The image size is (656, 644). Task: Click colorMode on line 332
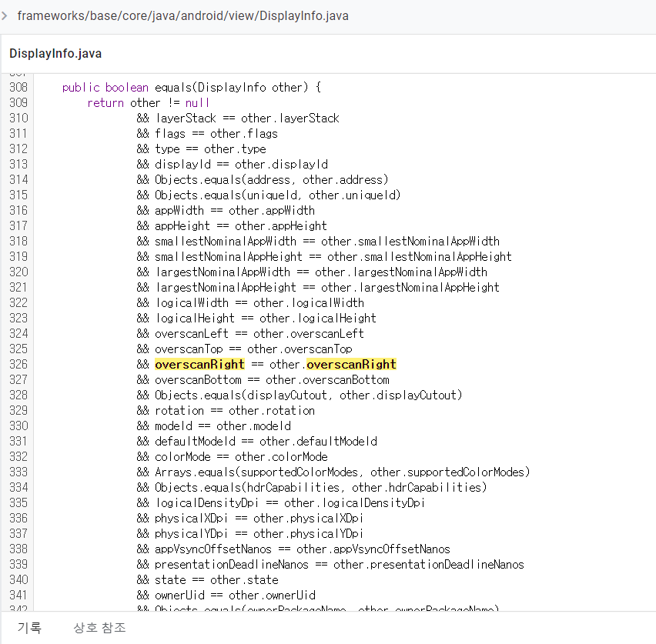[x=182, y=457]
